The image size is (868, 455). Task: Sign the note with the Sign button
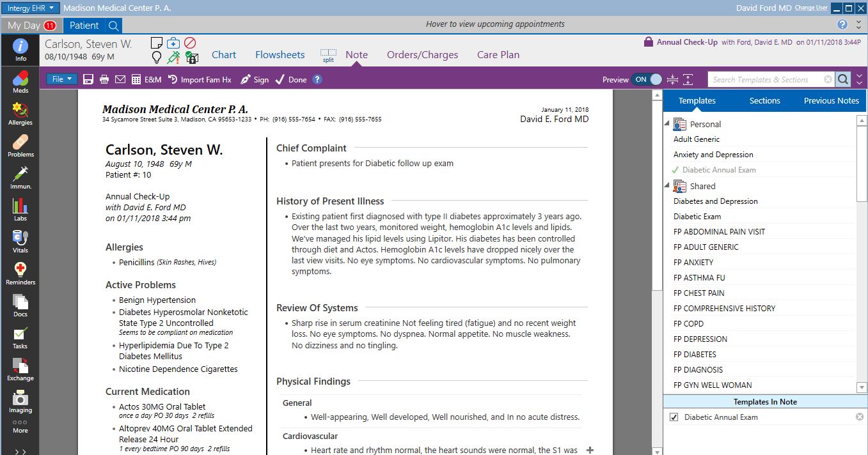coord(255,80)
